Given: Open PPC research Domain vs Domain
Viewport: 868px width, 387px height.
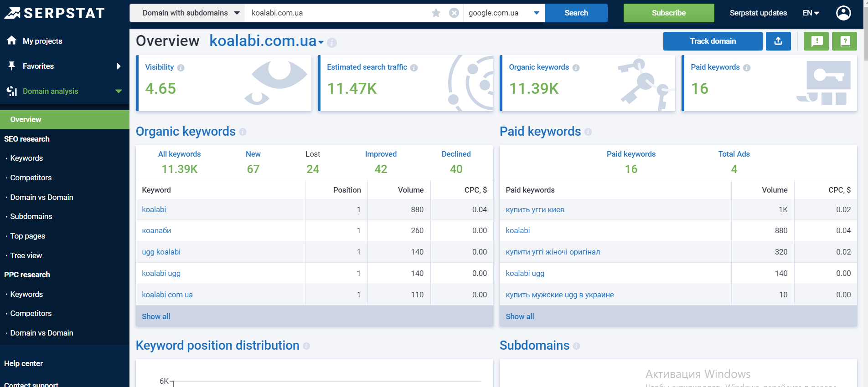Looking at the screenshot, I should (x=41, y=333).
